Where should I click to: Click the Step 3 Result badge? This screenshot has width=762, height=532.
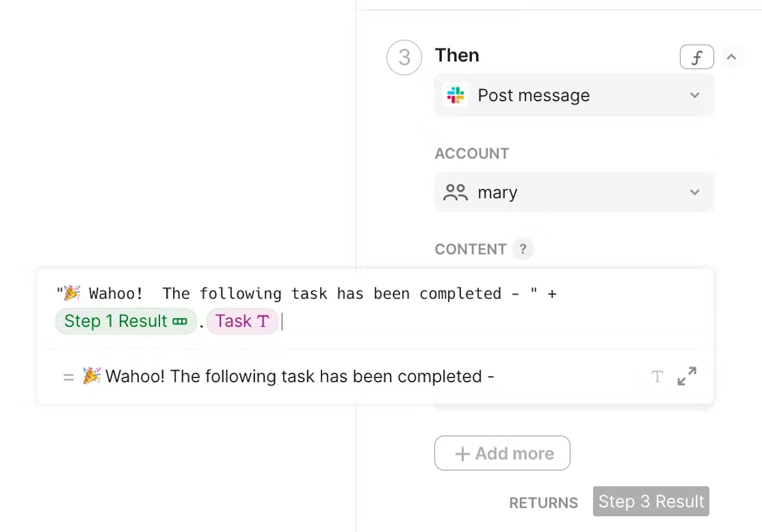pyautogui.click(x=651, y=501)
